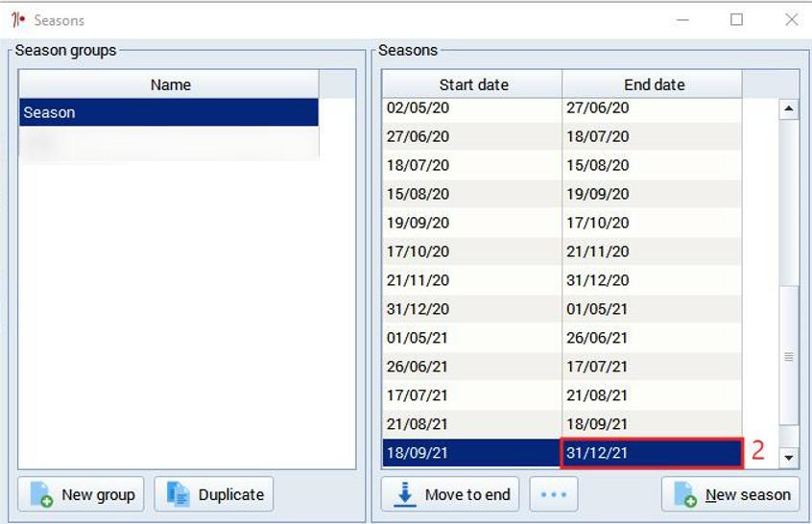The image size is (812, 524).
Task: Select start date 17/10/20 in sixth row
Action: [472, 251]
